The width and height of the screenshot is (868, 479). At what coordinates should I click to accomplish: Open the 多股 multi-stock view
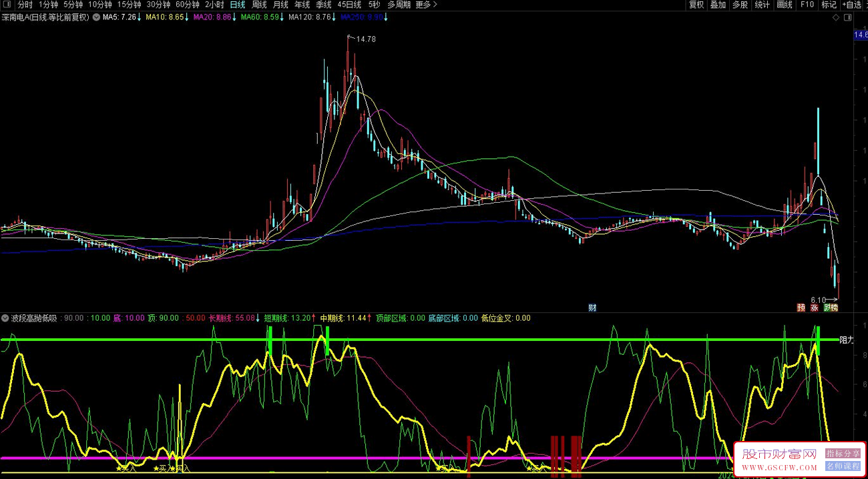740,5
